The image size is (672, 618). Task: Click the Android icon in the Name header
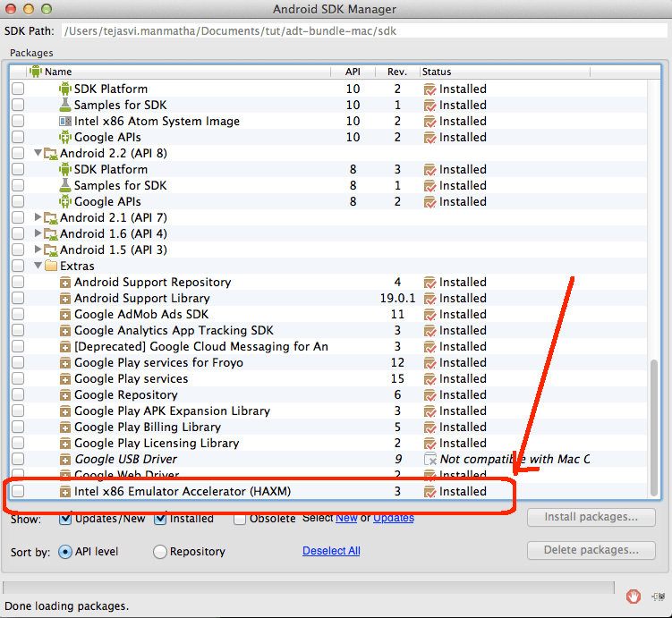pyautogui.click(x=36, y=71)
